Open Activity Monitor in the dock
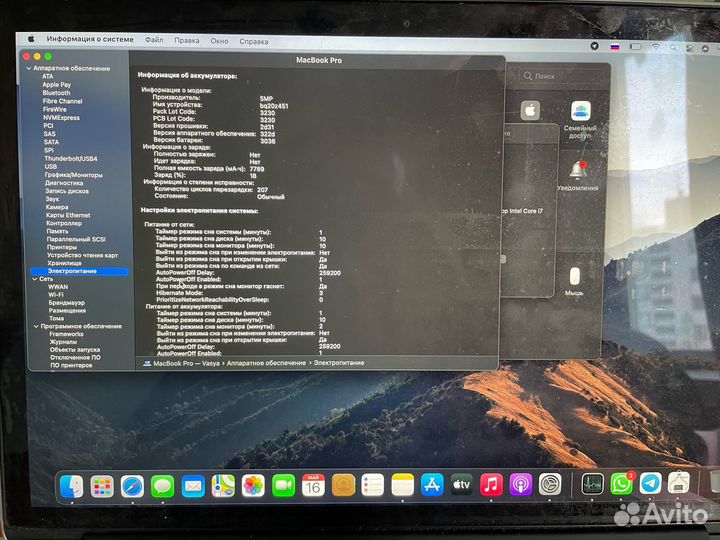 pos(592,484)
